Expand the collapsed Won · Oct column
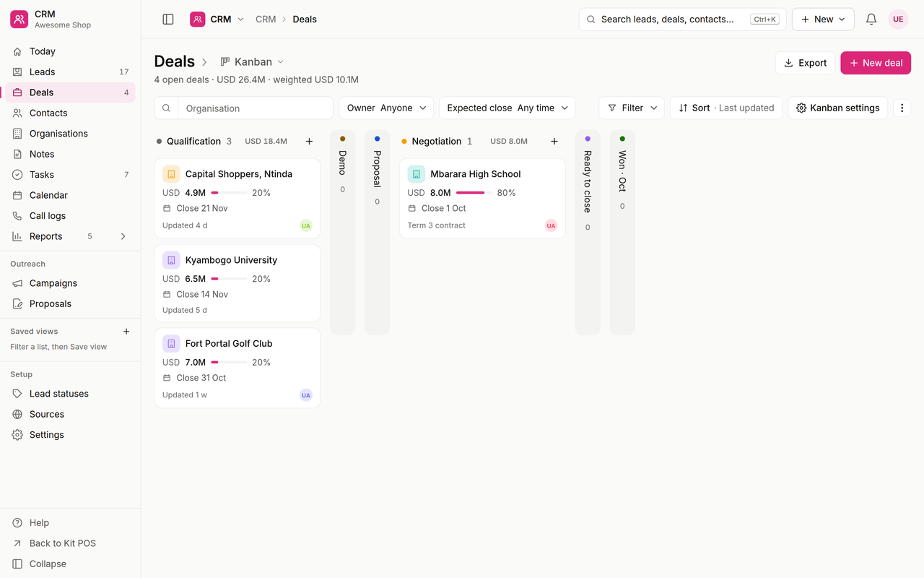 [622, 233]
